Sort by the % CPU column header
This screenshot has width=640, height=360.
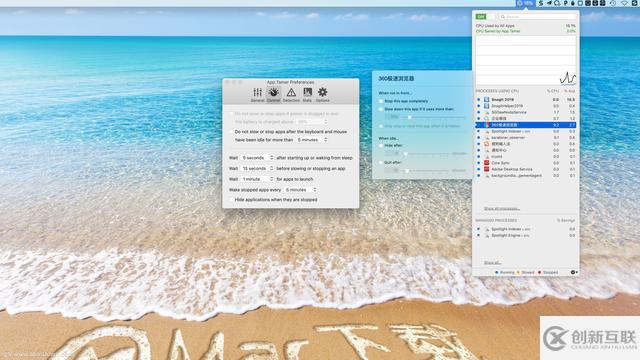pos(553,91)
